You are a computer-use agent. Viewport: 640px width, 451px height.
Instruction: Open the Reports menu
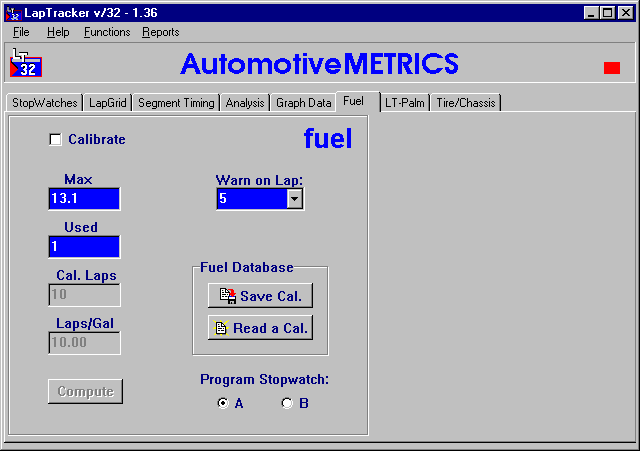pos(160,32)
